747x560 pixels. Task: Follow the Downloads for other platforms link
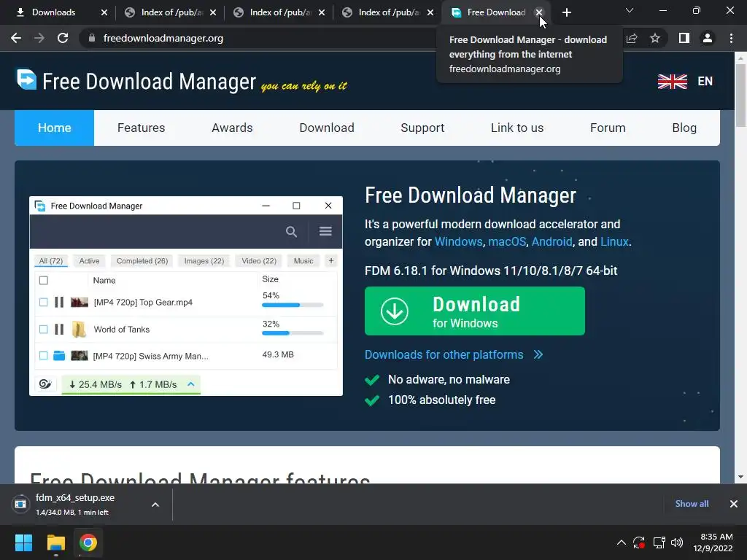pos(444,355)
